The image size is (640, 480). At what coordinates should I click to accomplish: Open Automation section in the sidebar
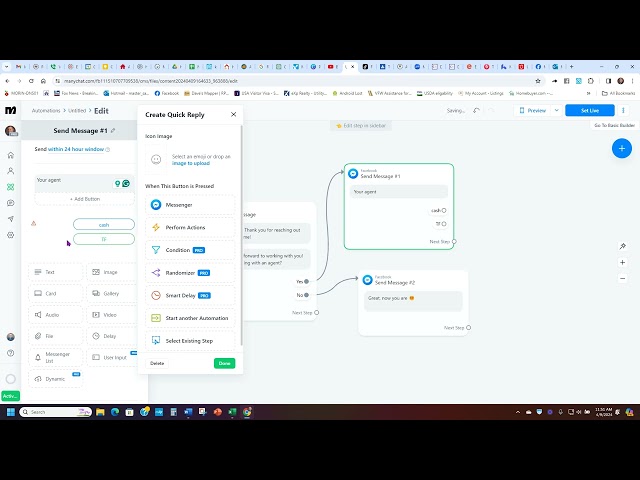(11, 187)
